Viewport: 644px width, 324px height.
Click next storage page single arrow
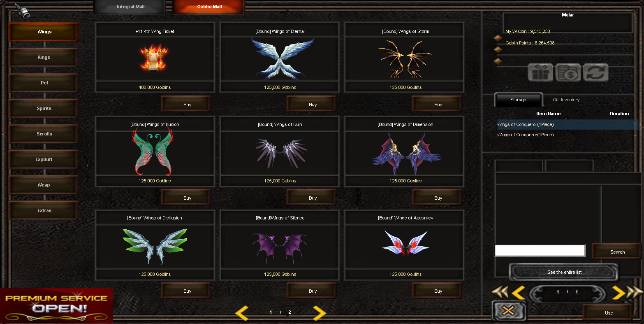click(x=618, y=292)
